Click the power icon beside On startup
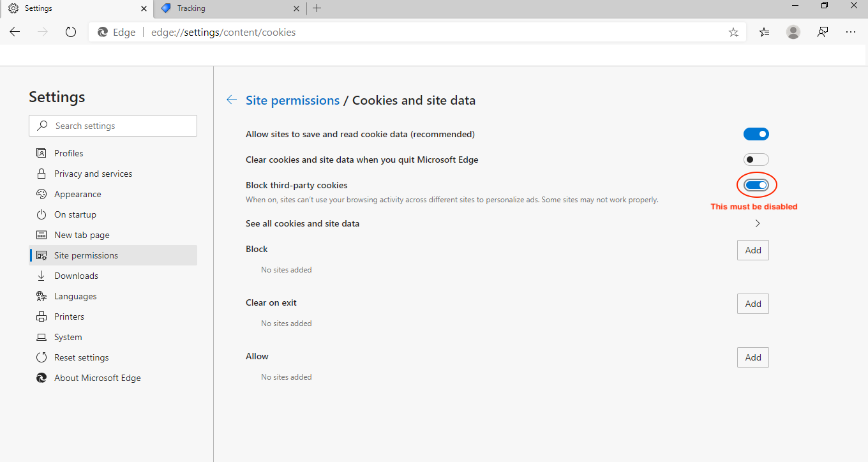The width and height of the screenshot is (868, 462). click(x=41, y=214)
